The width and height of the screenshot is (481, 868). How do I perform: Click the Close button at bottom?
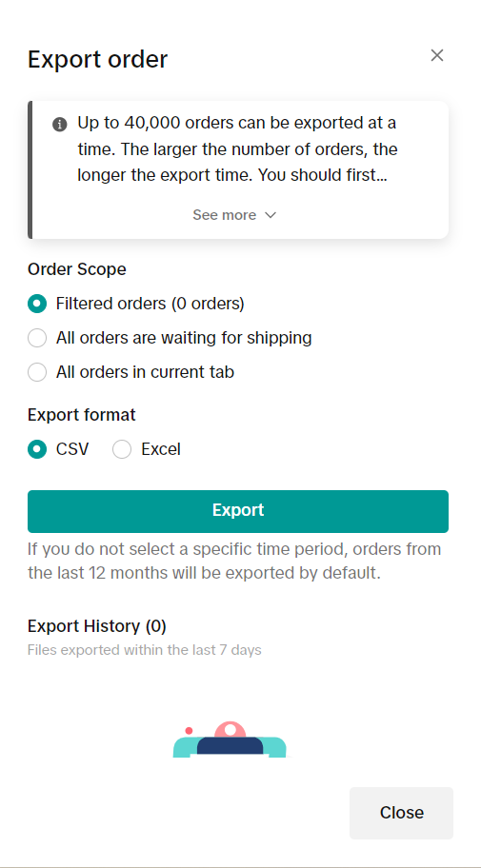(401, 813)
